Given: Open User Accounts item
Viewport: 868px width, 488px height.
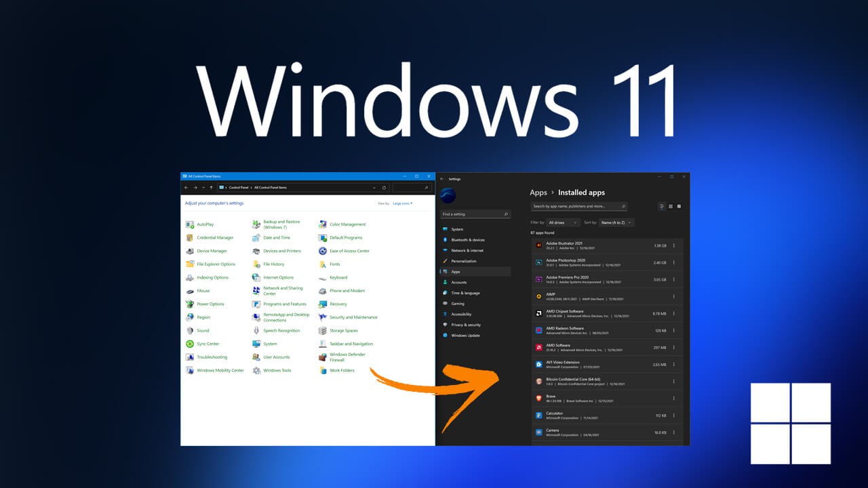Looking at the screenshot, I should coord(271,357).
